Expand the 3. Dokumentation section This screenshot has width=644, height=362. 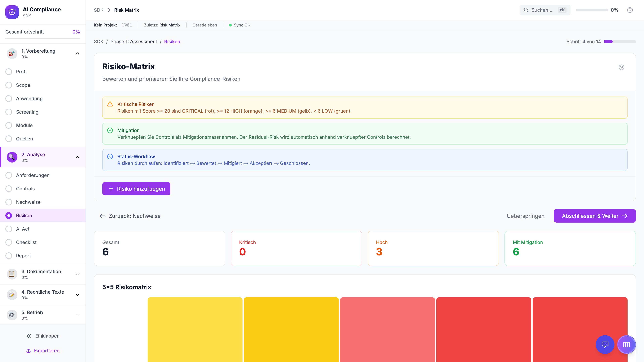coord(77,274)
